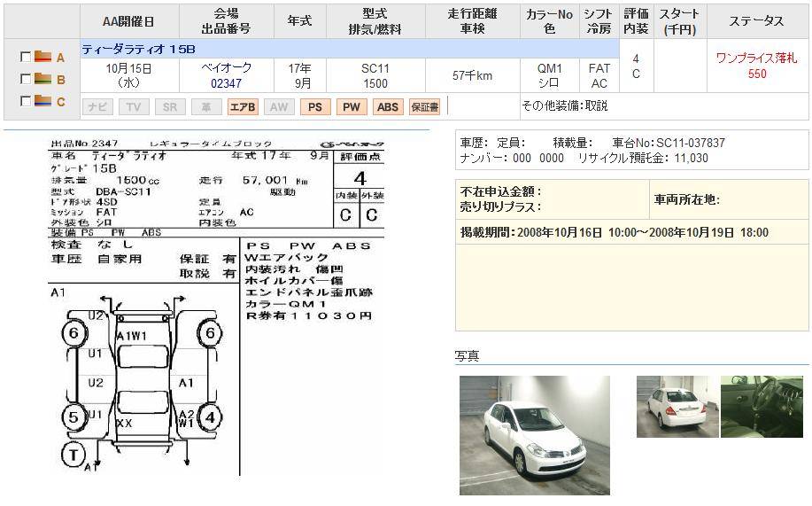
Task: Click the AA開催日 column header
Action: 129,21
